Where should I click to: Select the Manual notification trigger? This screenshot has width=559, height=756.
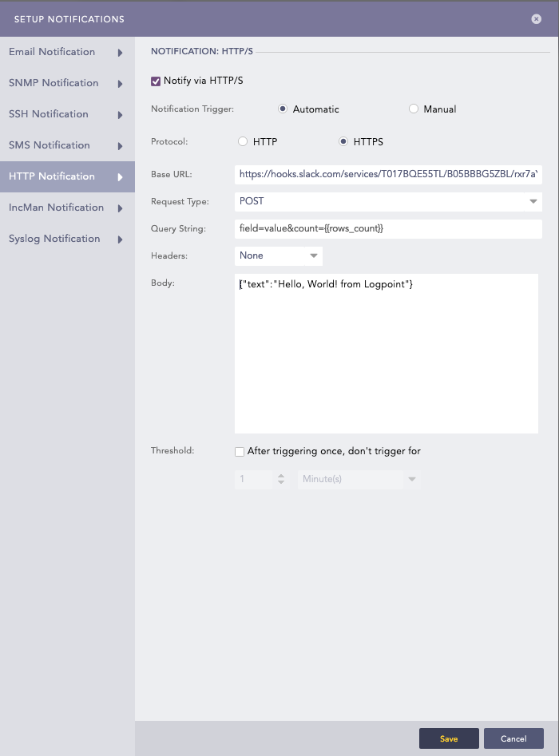pos(414,109)
